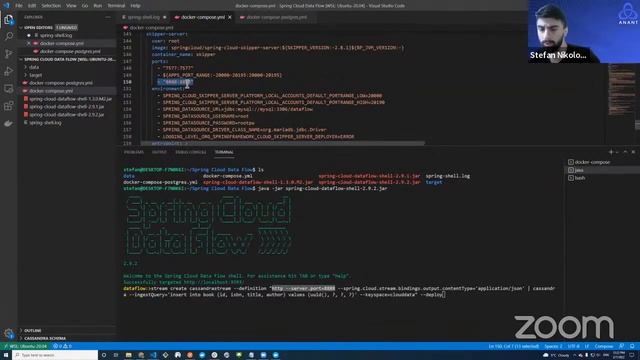Open Cortana circle on the taskbar
640x360 pixels.
[x=104, y=355]
